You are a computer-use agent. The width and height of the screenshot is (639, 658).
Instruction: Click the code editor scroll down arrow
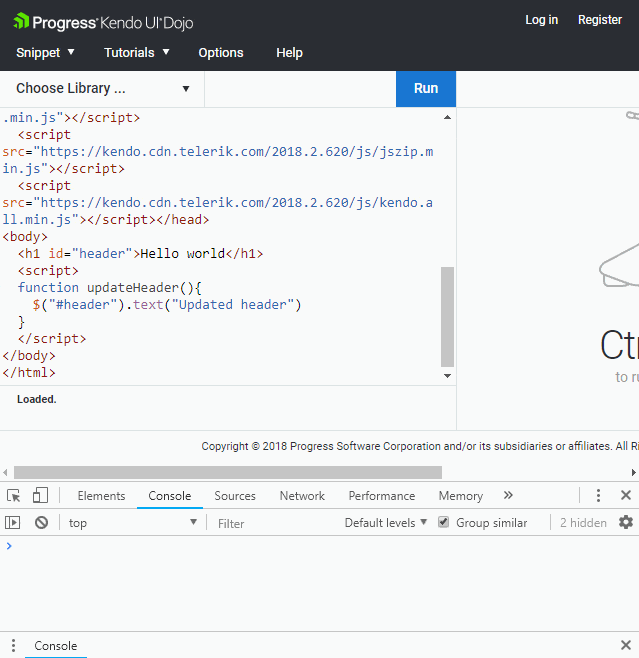tap(447, 376)
